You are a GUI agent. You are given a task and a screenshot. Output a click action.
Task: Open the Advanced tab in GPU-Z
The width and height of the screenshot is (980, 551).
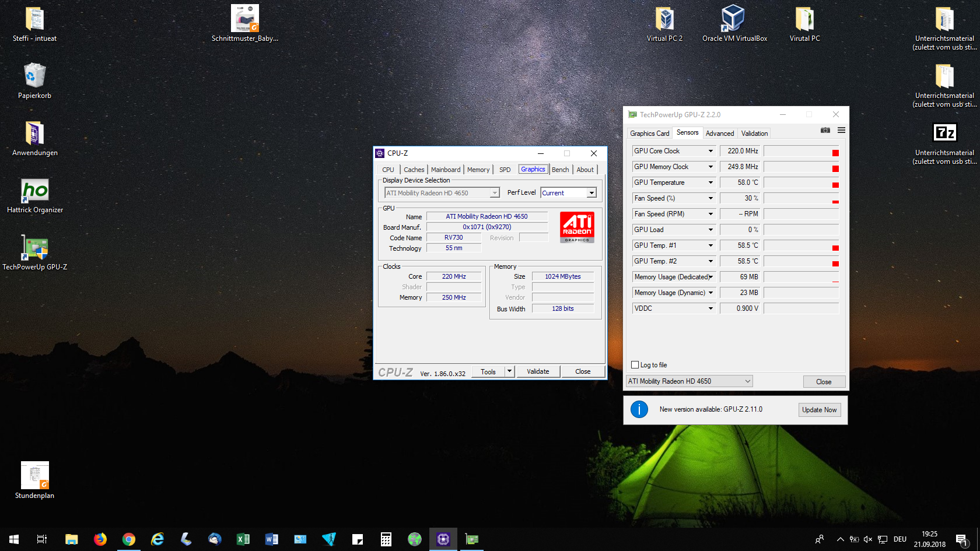coord(720,134)
